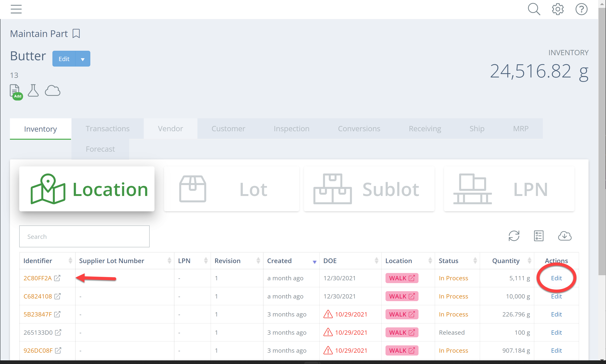Bookmark the Maintain Part page
This screenshot has width=606, height=364.
tap(76, 34)
